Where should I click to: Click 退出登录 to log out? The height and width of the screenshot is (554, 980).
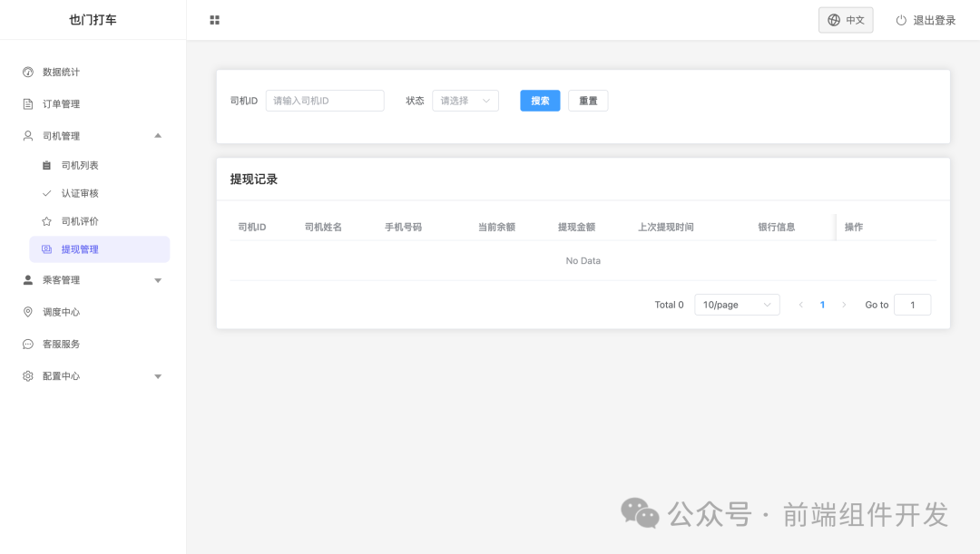[926, 20]
